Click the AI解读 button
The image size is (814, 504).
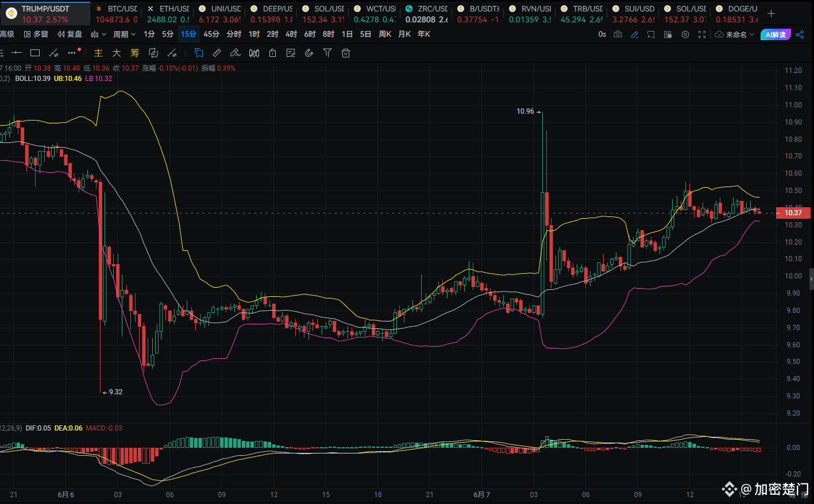(x=775, y=34)
